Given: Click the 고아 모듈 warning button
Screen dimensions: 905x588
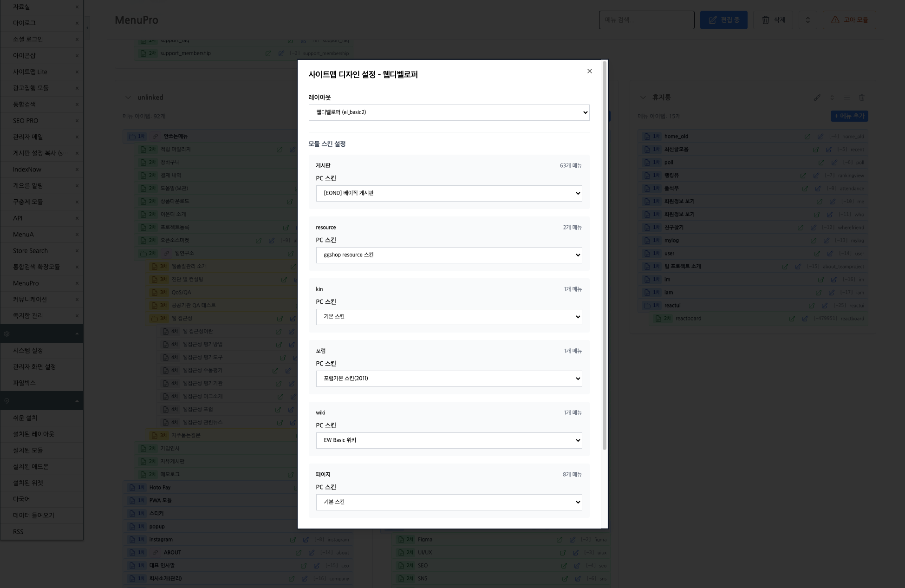Looking at the screenshot, I should [x=849, y=20].
